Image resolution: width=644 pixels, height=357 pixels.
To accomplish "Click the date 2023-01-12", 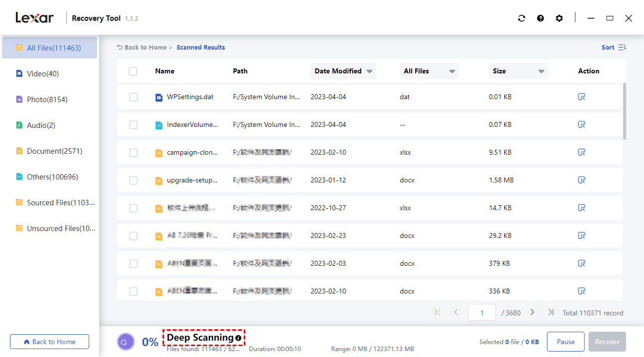I will [328, 180].
